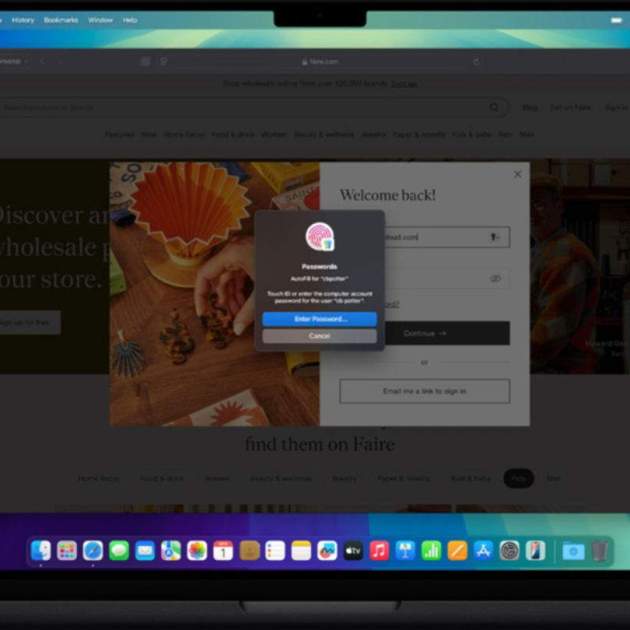Open Finder from the Dock
Screen dimensions: 630x630
(41, 550)
